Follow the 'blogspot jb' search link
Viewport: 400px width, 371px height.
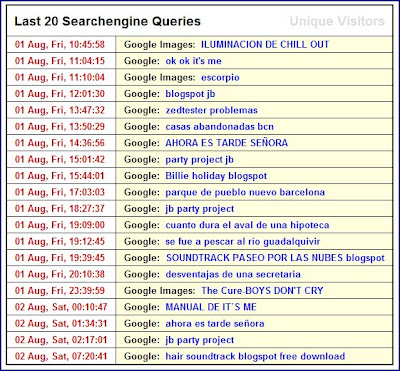tap(190, 94)
